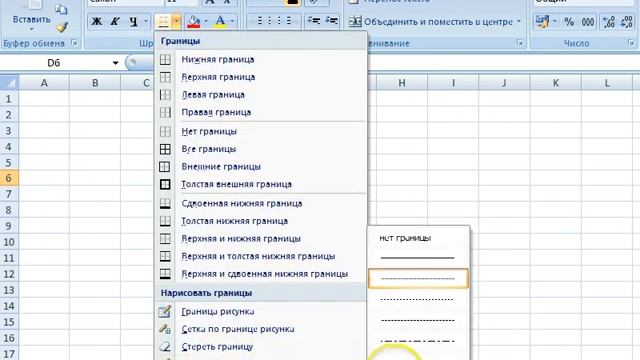Expand the Name Box dropdown arrow
This screenshot has height=360, width=640.
click(116, 63)
